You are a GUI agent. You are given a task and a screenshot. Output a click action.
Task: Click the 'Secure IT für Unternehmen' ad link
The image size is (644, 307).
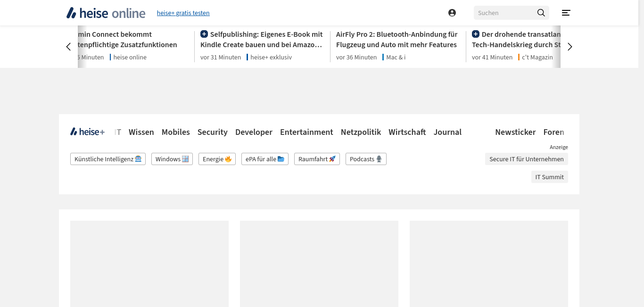(x=527, y=159)
